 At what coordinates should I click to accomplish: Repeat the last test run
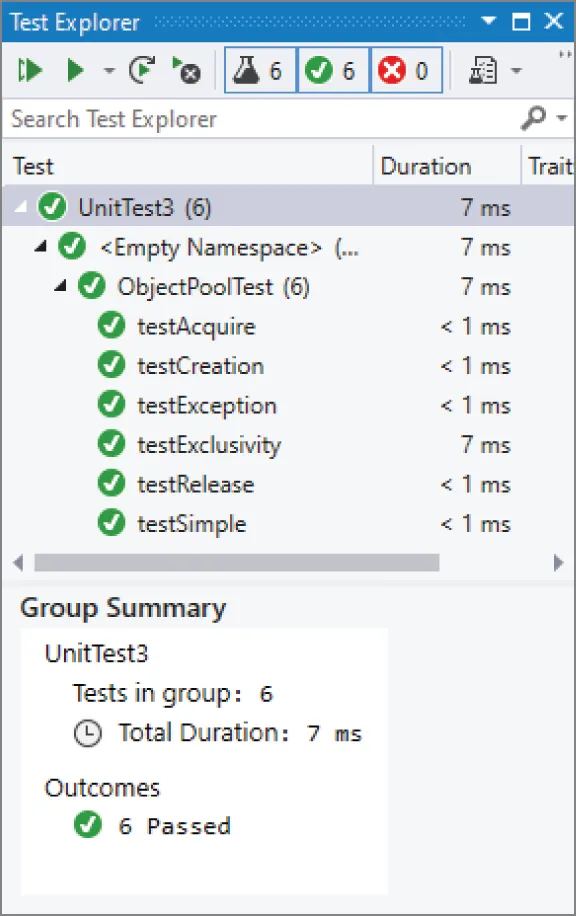click(141, 70)
